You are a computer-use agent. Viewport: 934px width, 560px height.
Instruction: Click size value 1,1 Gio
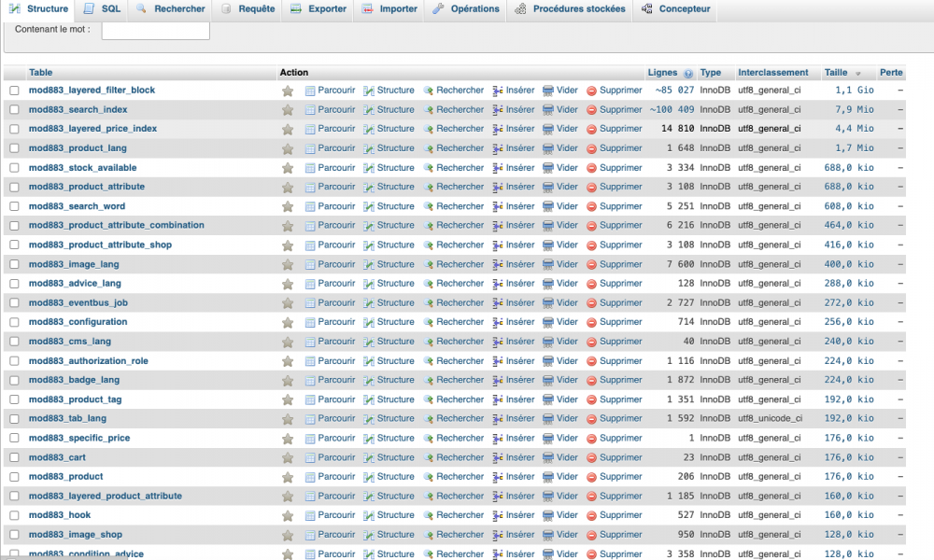tap(855, 91)
